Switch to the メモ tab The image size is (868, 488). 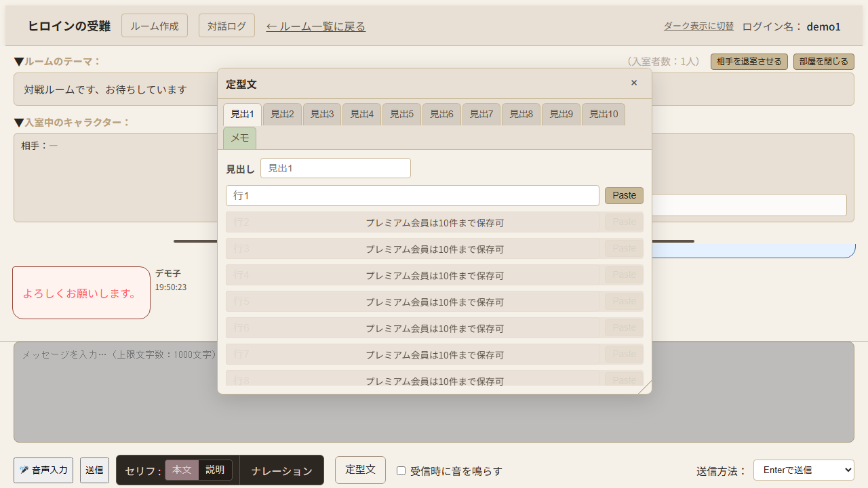click(239, 138)
